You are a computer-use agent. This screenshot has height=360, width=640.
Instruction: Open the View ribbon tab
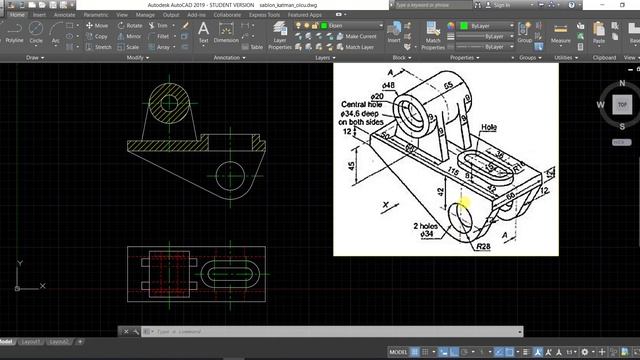tap(122, 15)
